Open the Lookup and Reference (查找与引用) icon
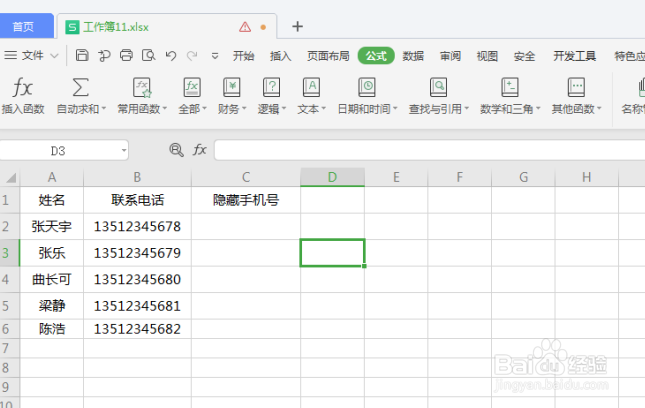645x408 pixels. [x=439, y=87]
